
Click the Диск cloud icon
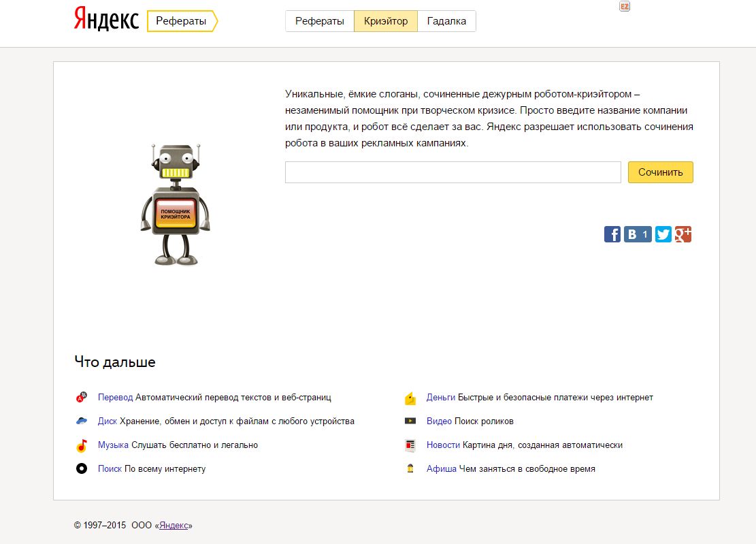pyautogui.click(x=82, y=421)
